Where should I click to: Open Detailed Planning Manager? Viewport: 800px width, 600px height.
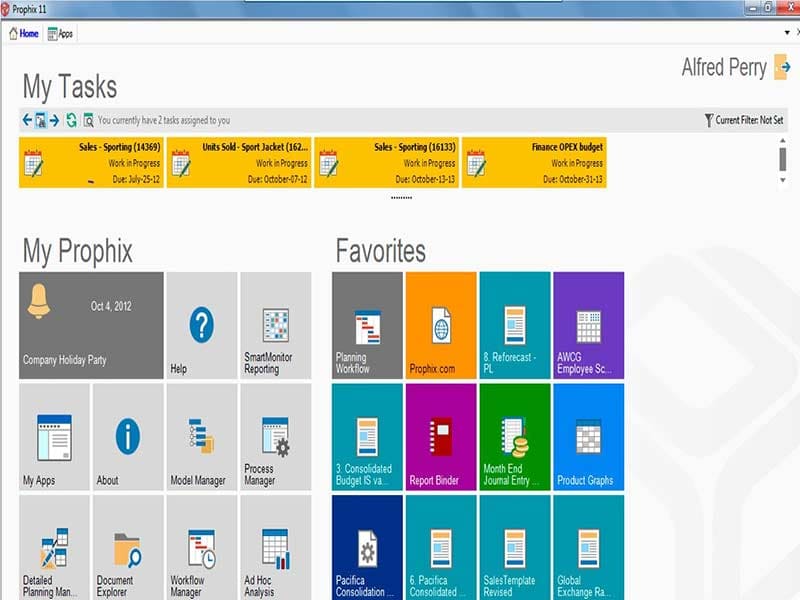pos(52,552)
